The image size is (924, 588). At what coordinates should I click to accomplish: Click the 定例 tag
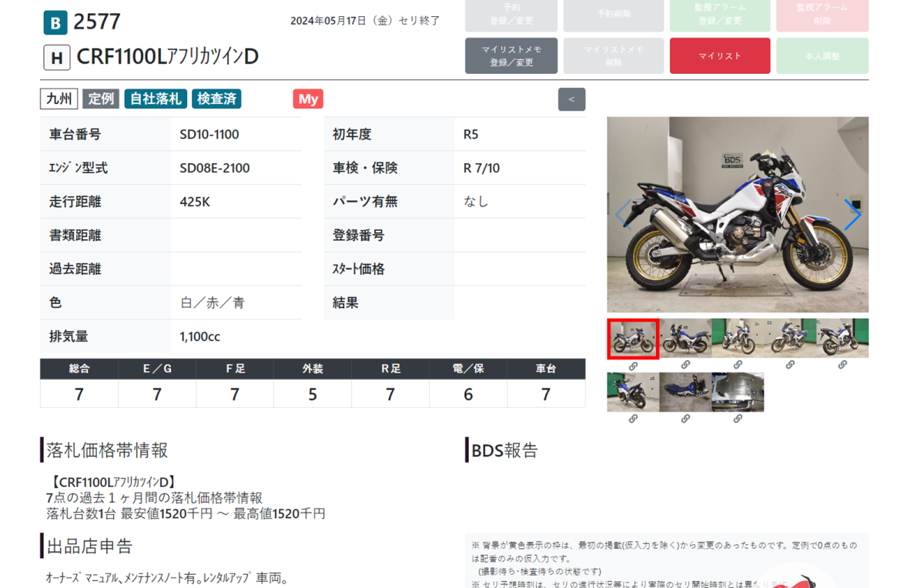click(101, 99)
